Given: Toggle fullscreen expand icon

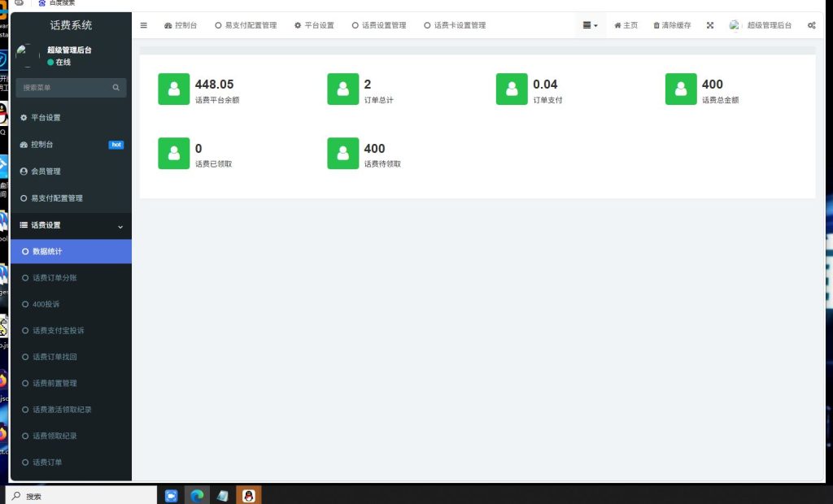Looking at the screenshot, I should click(709, 25).
